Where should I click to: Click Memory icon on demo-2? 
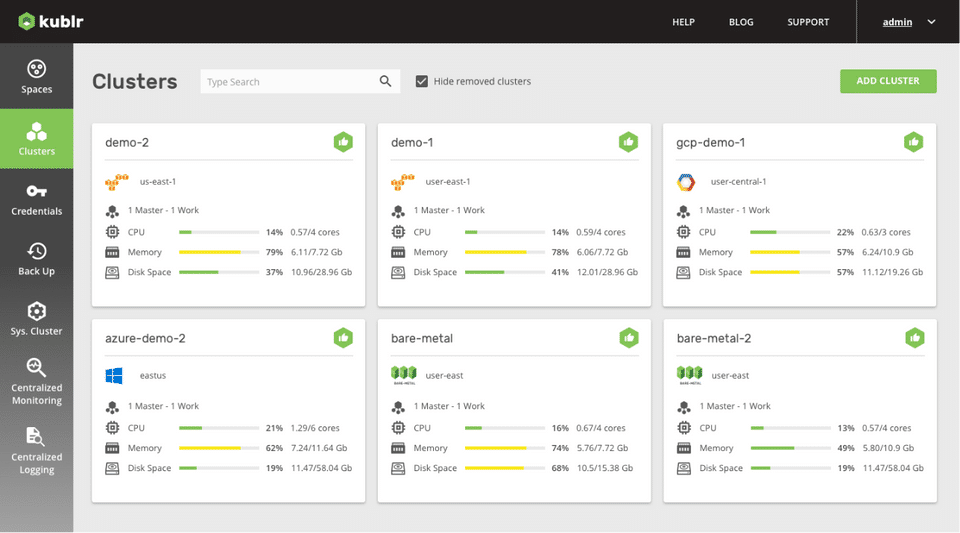[x=112, y=252]
